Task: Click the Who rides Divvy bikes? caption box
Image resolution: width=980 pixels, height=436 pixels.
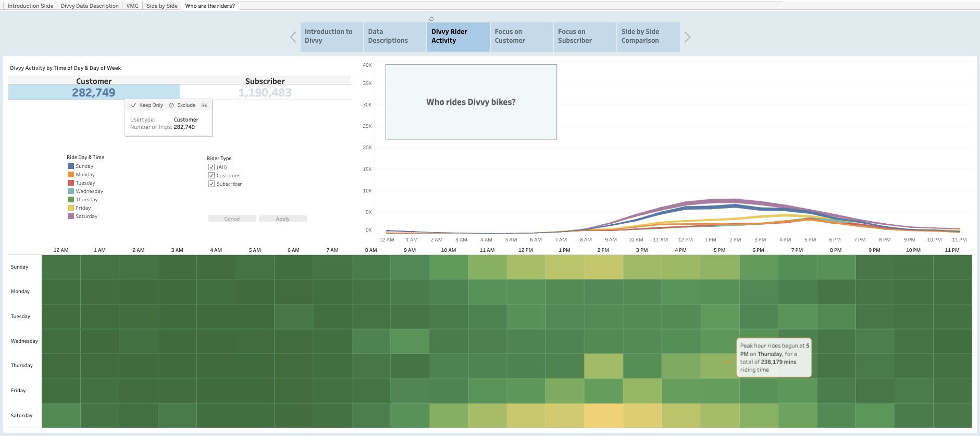Action: [x=471, y=102]
